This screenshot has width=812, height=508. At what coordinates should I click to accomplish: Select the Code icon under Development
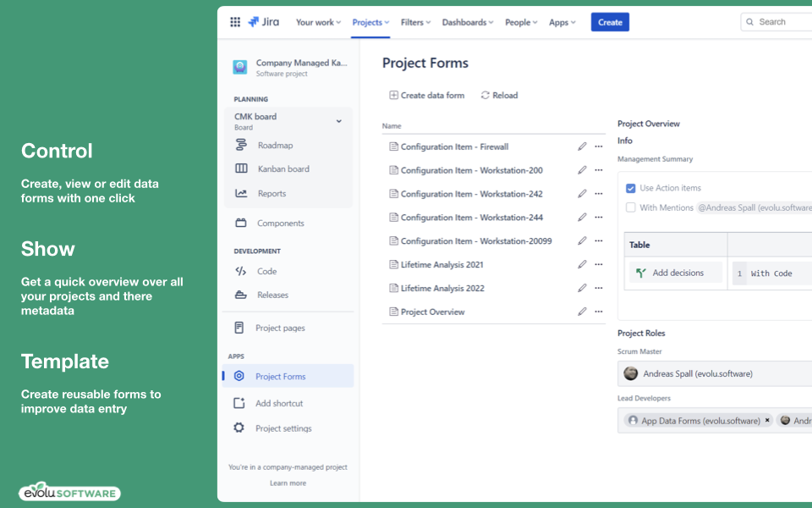point(241,272)
